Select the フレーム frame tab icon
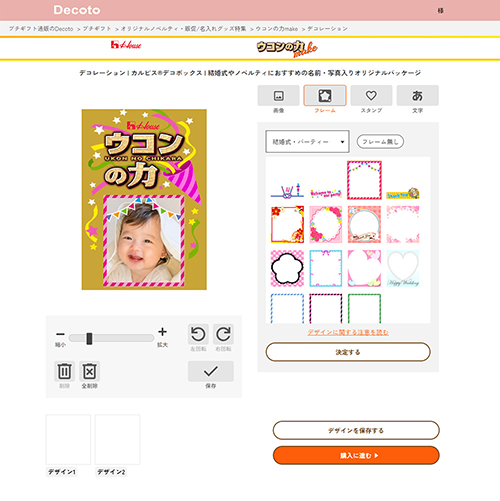 coord(325,96)
